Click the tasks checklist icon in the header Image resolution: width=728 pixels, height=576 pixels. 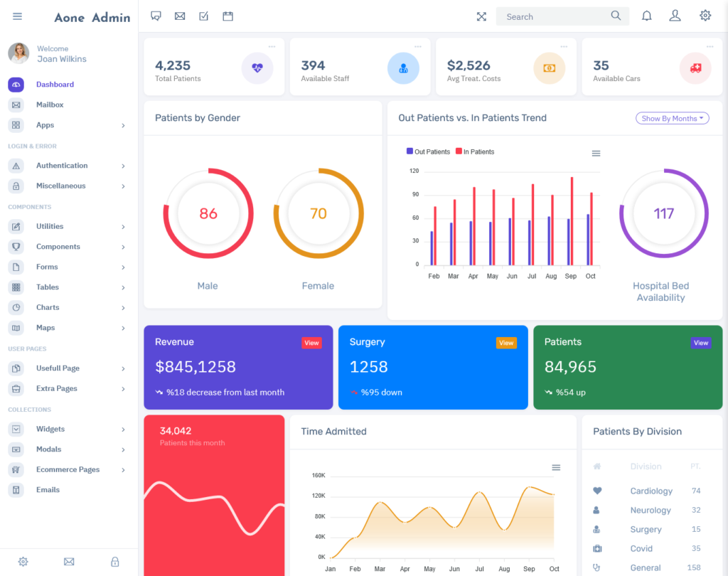tap(203, 15)
